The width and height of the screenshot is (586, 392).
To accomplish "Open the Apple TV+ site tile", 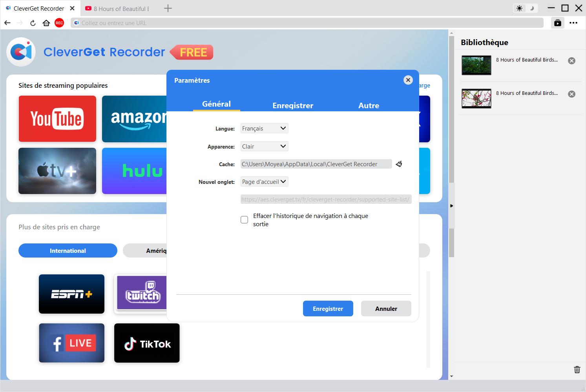I will click(57, 171).
